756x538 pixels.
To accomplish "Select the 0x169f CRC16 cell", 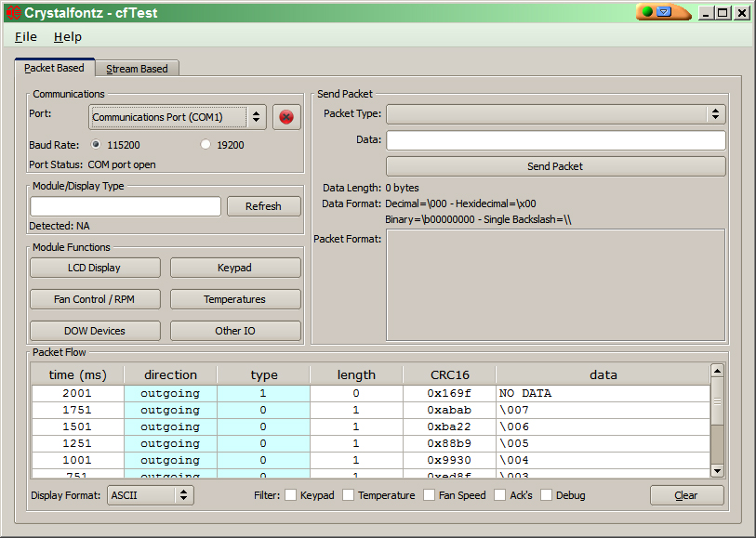I will click(x=449, y=393).
